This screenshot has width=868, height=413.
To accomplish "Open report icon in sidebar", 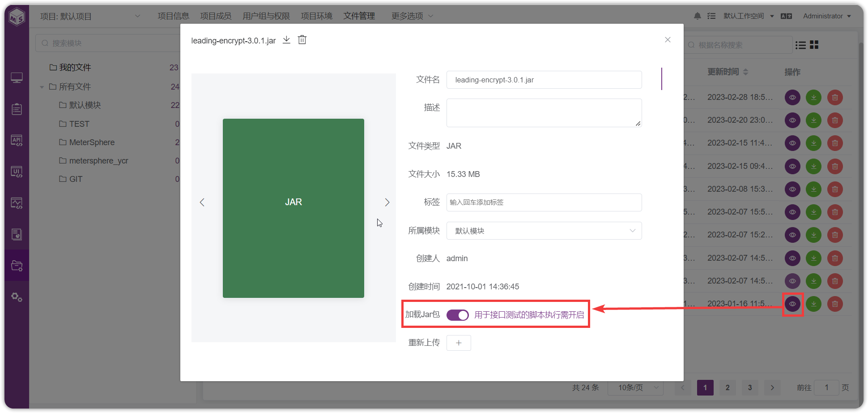I will (x=17, y=234).
